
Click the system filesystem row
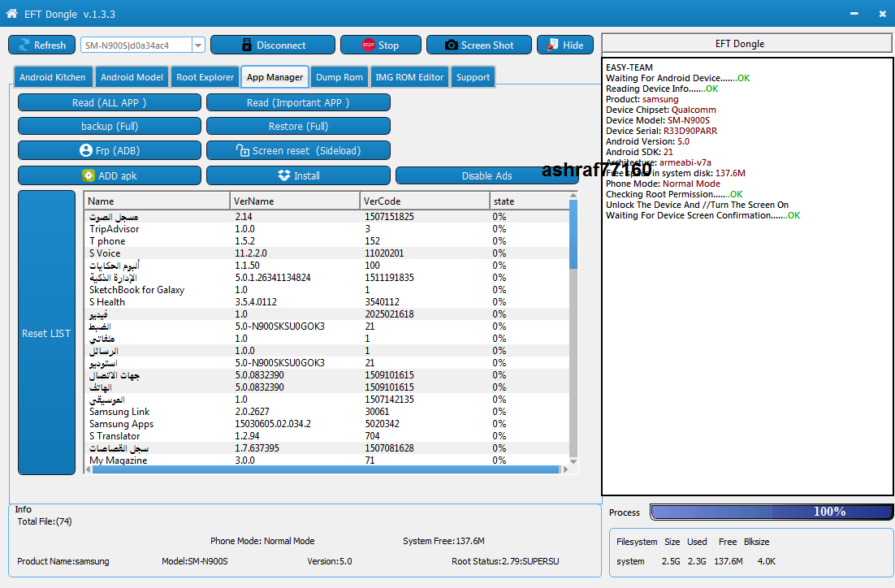pos(696,561)
